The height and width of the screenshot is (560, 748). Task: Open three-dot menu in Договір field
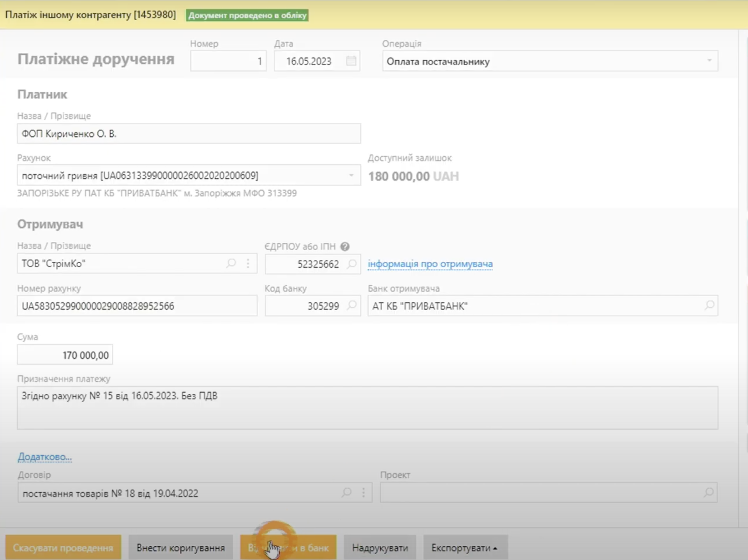click(x=363, y=493)
